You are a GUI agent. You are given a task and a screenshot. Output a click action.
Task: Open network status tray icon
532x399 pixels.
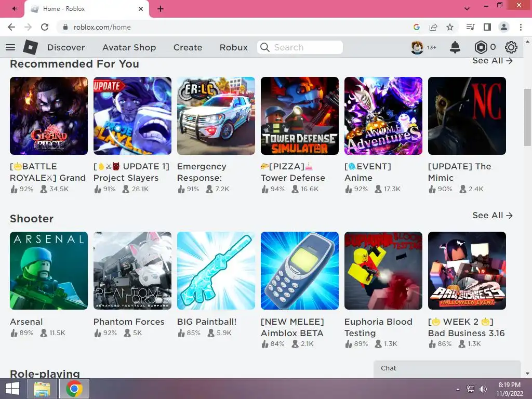coord(471,389)
